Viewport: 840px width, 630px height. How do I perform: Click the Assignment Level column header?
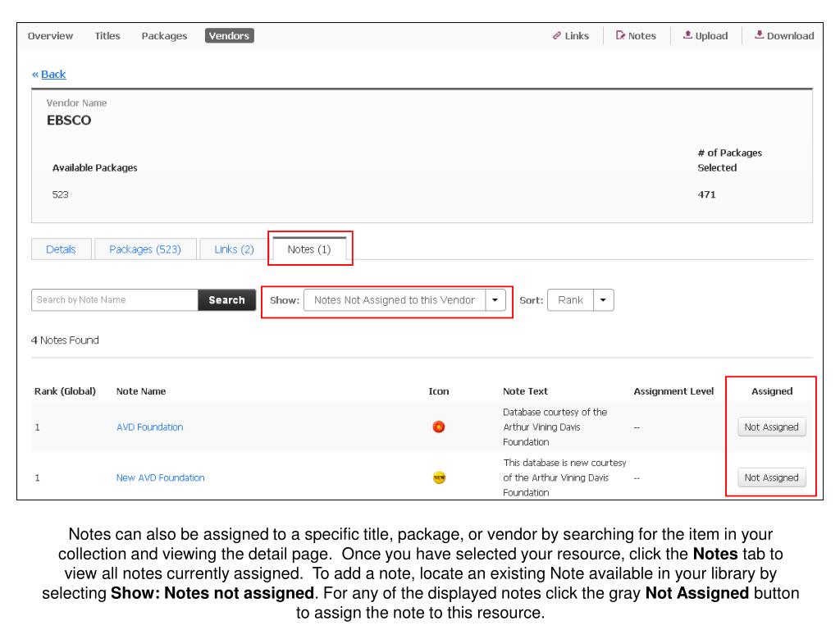(674, 391)
